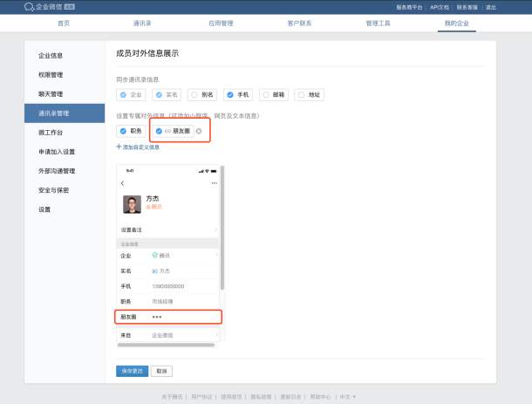Viewport: 532px width, 404px height.
Task: Click the 企业微信 logo icon
Action: (x=29, y=7)
